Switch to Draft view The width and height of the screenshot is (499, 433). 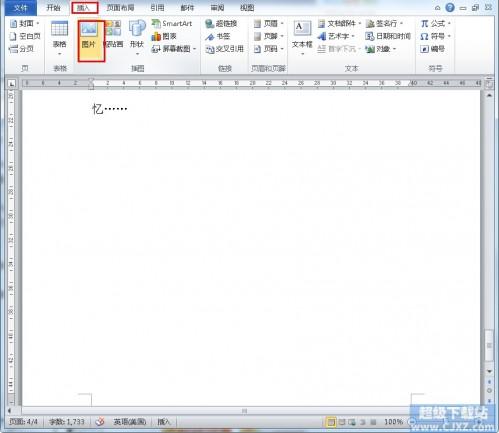(x=373, y=422)
